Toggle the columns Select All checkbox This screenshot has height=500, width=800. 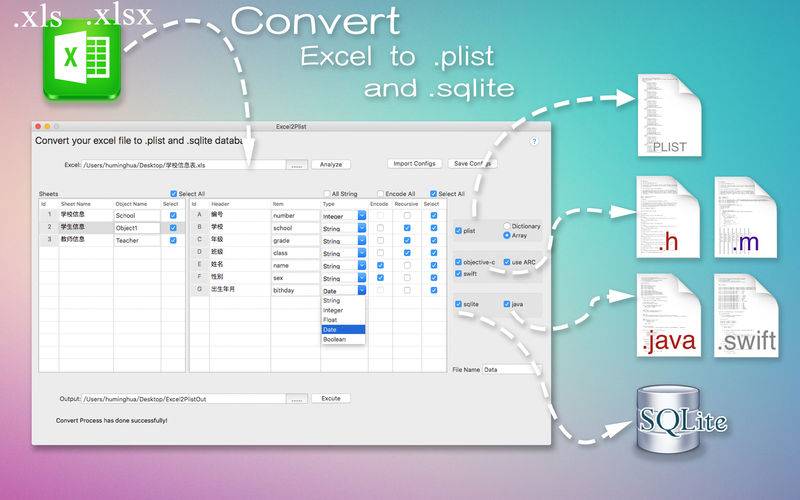coord(433,194)
